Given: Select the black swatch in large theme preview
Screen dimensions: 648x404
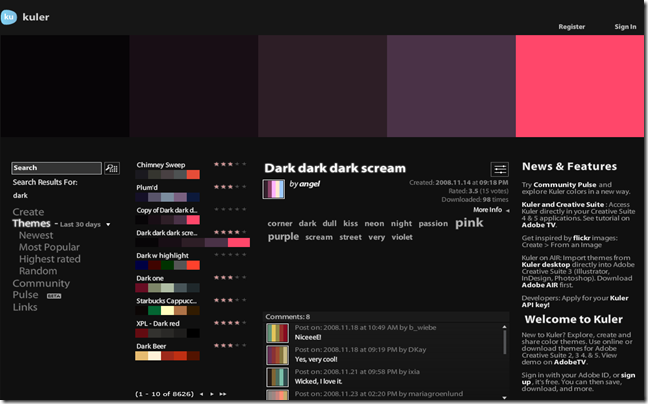Looking at the screenshot, I should 65,86.
